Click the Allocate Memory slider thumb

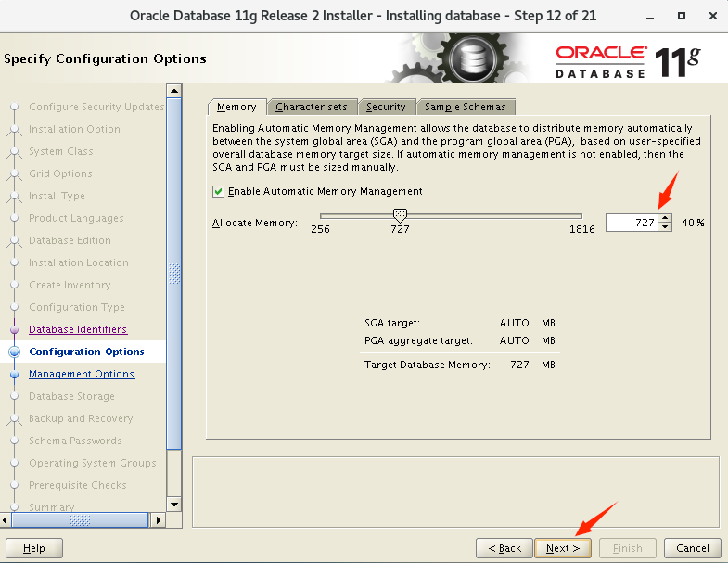[x=400, y=214]
